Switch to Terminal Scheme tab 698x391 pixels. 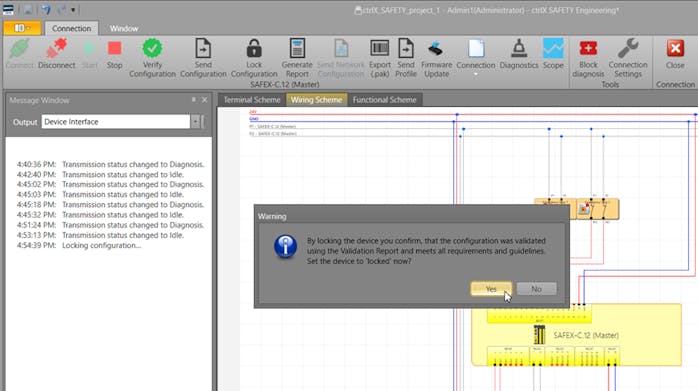pos(252,100)
